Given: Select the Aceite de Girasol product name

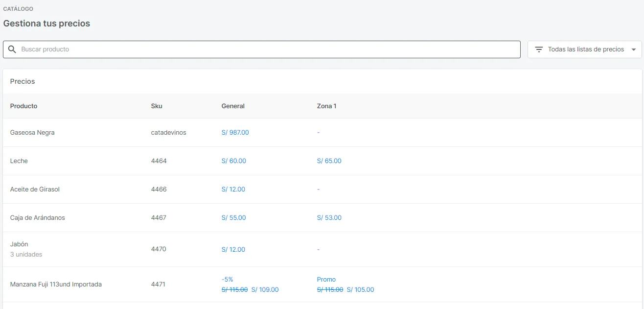Looking at the screenshot, I should coord(35,189).
